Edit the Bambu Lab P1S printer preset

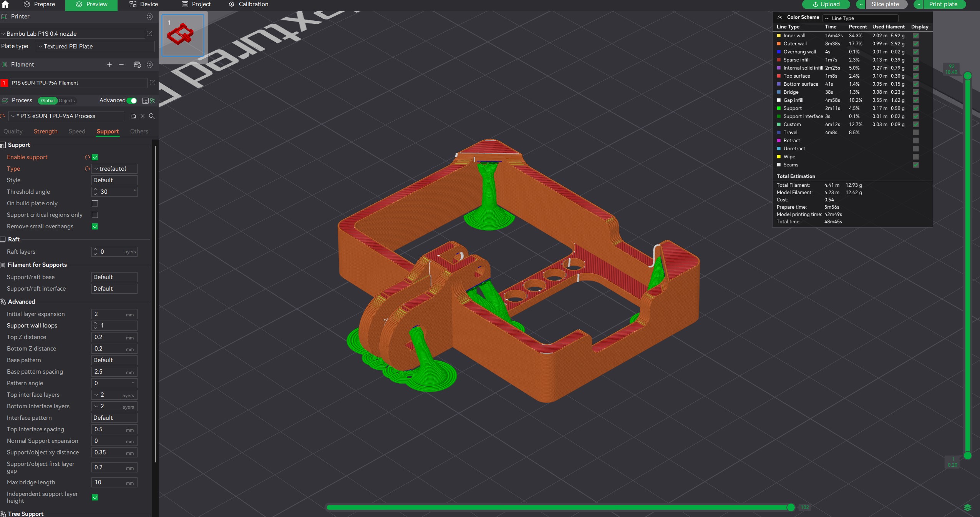[x=150, y=34]
